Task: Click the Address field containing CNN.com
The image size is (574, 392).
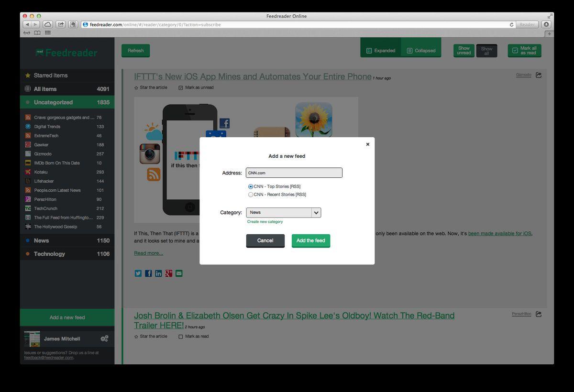Action: point(294,173)
